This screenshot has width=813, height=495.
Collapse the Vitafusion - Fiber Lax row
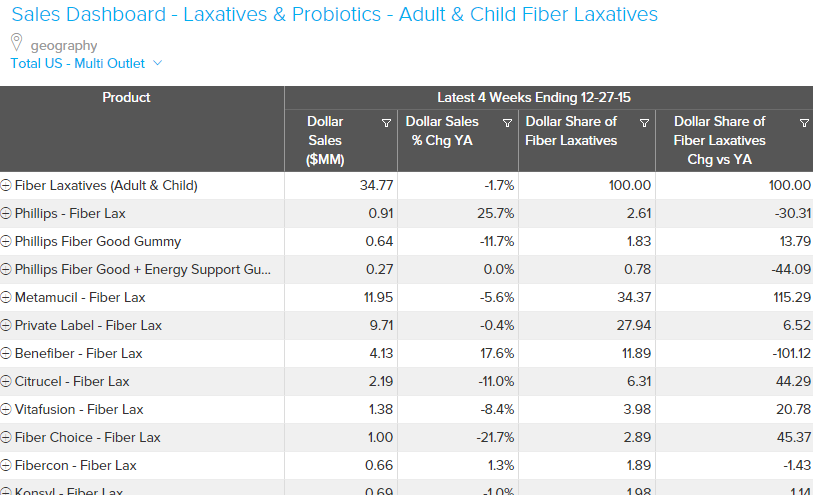[x=6, y=410]
